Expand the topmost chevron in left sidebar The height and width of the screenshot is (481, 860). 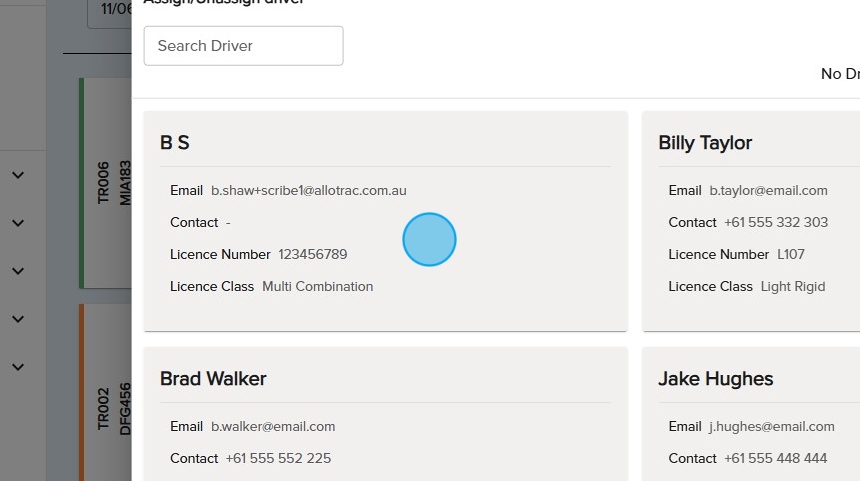pos(18,175)
